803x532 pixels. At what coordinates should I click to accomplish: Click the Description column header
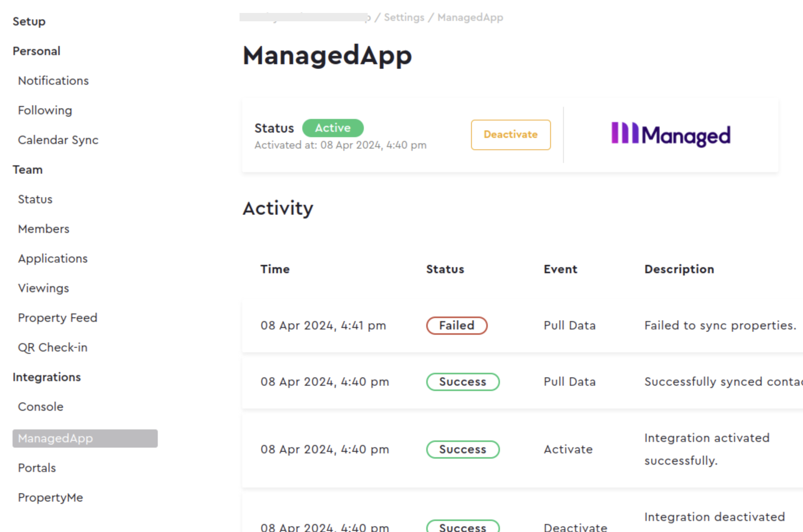click(x=679, y=269)
